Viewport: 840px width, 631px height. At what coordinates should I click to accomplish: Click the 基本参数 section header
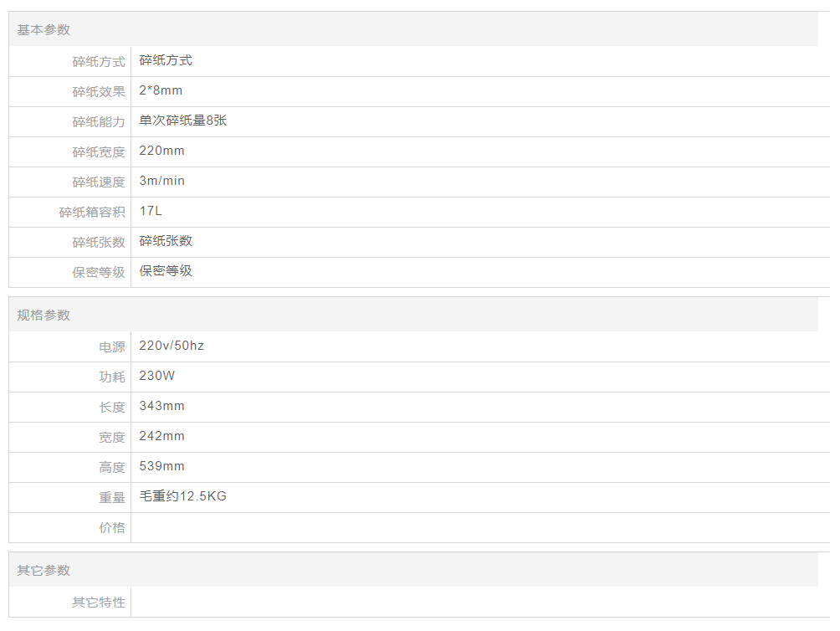[44, 30]
